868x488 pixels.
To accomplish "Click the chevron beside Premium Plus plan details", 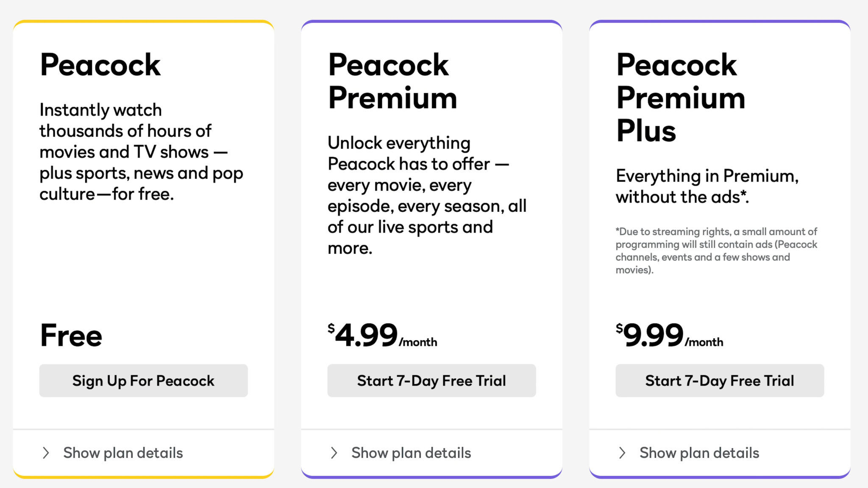I will [621, 453].
